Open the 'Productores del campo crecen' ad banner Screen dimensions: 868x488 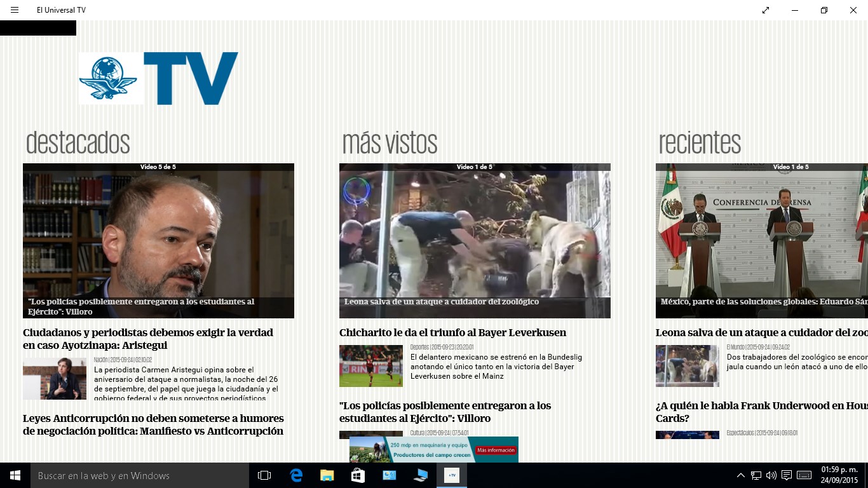[434, 449]
